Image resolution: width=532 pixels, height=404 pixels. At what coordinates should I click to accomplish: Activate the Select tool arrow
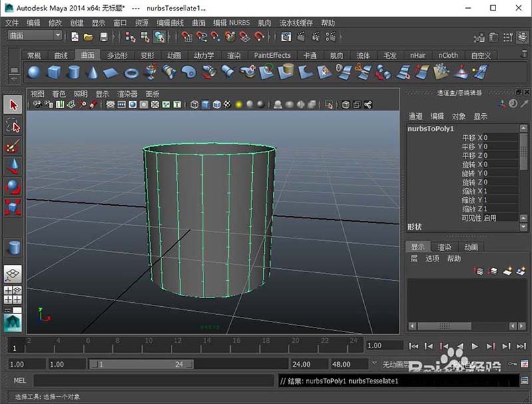13,104
